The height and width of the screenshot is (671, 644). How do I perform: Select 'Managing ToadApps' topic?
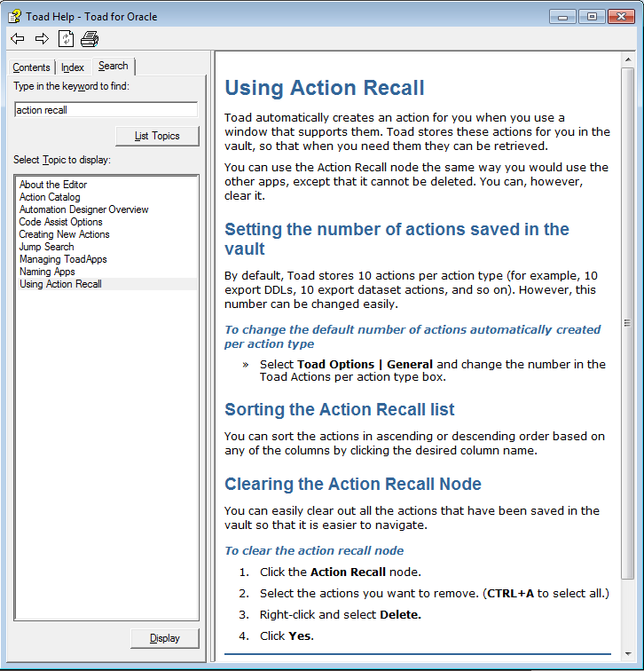point(63,259)
